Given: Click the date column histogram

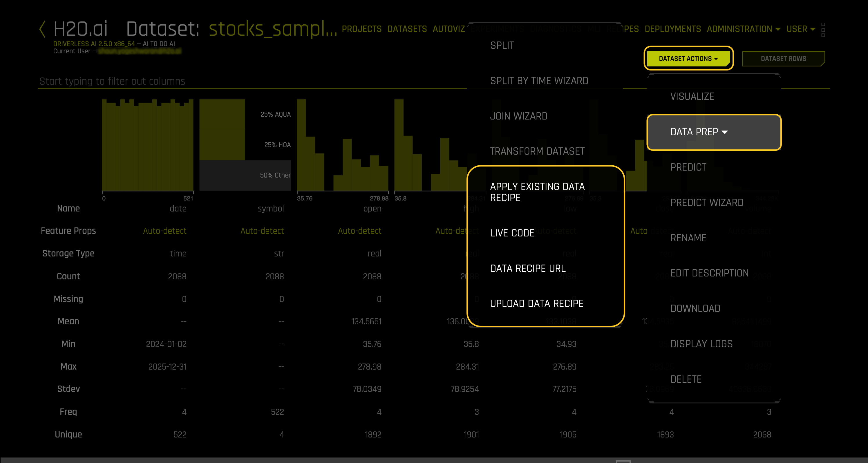Looking at the screenshot, I should [x=148, y=145].
